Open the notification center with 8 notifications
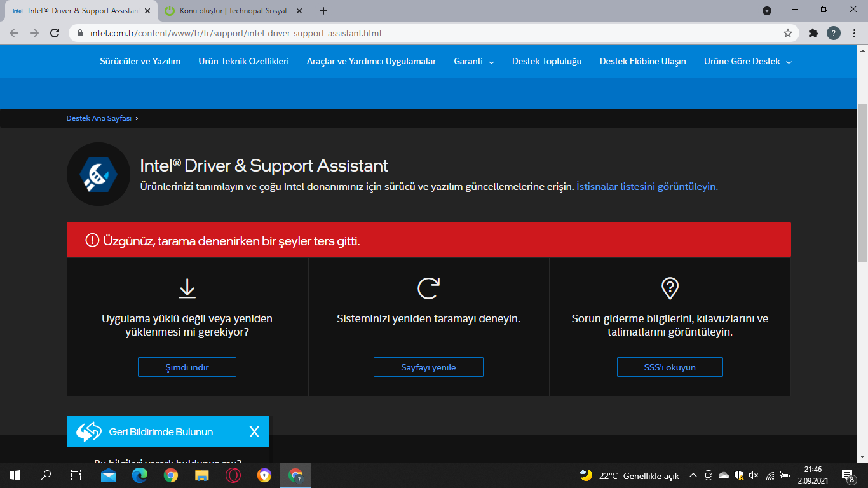868x488 pixels. point(848,475)
